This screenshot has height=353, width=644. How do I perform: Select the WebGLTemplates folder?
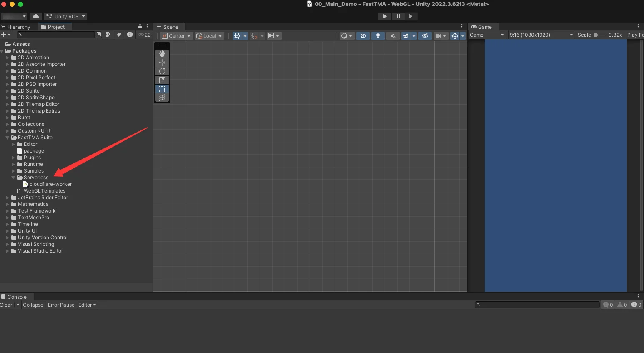click(x=44, y=191)
